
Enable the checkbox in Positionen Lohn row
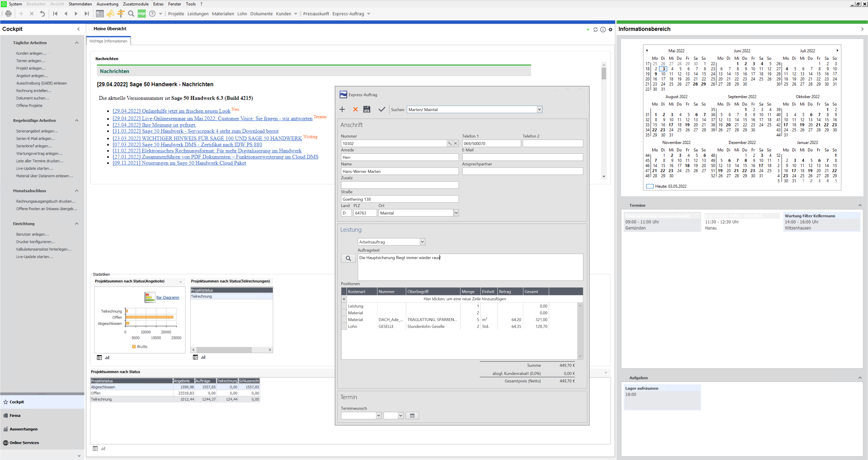pos(345,326)
